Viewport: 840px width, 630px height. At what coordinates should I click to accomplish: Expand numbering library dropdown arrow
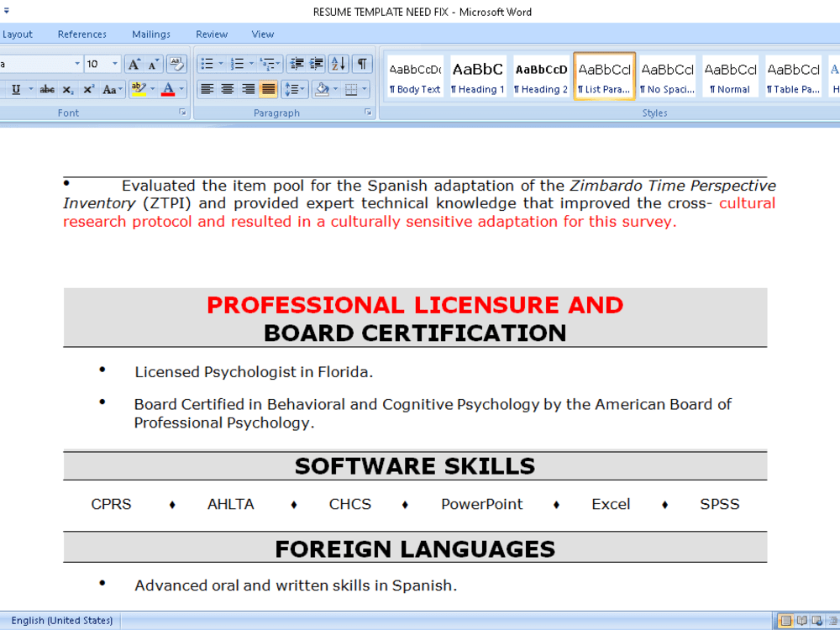(x=251, y=65)
